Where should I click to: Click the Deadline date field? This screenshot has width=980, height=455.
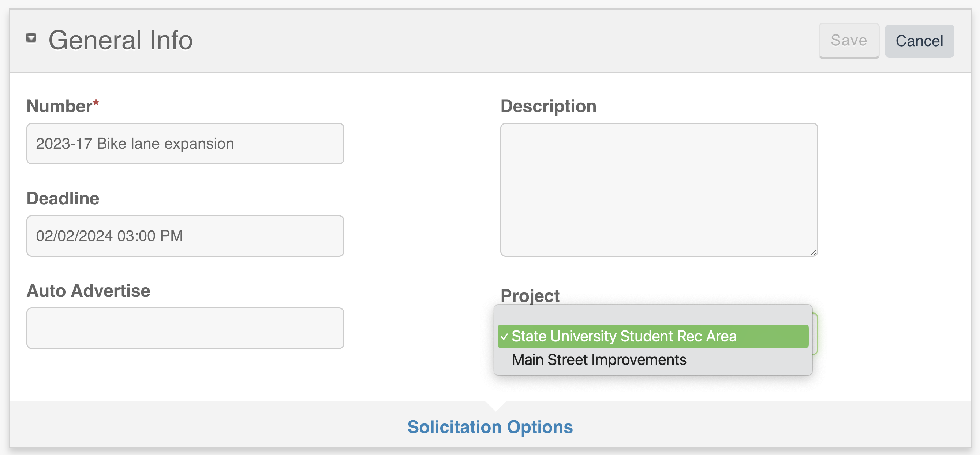(x=185, y=236)
